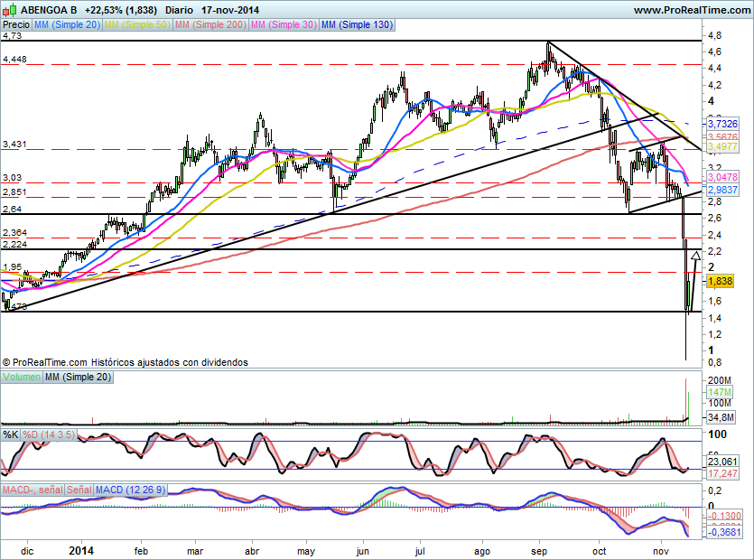Select the Volumen panel label

point(22,378)
